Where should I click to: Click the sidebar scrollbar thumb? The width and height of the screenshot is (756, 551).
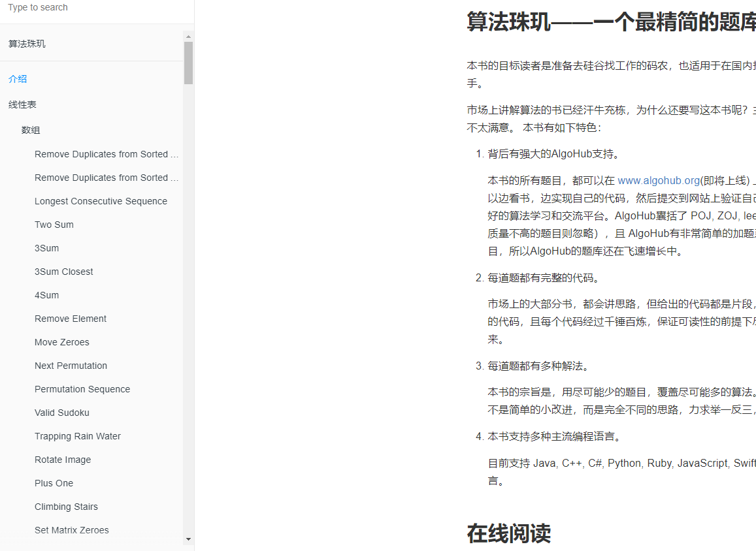[x=189, y=63]
